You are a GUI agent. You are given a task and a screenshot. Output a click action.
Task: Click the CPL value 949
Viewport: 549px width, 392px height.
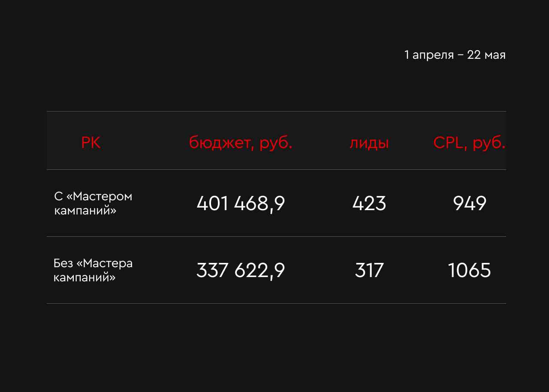[469, 203]
